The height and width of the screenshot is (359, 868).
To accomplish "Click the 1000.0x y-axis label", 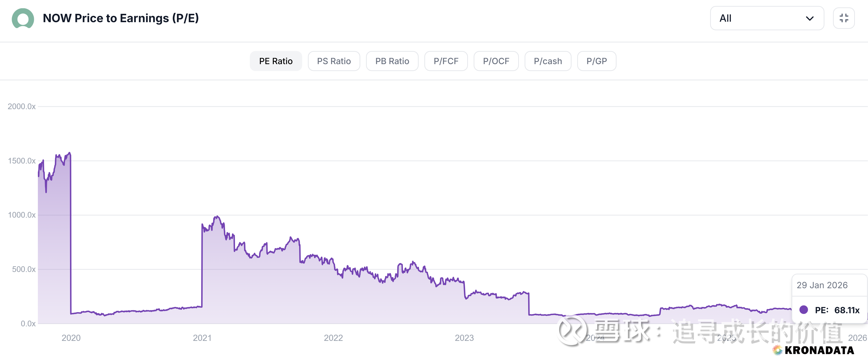I will pos(22,215).
